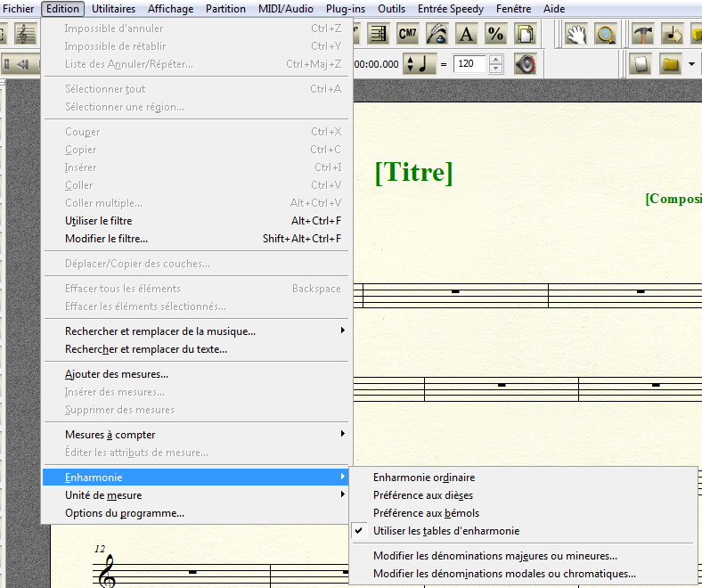The height and width of the screenshot is (588, 702).
Task: Click the tempo value field showing 120
Action: click(x=470, y=64)
